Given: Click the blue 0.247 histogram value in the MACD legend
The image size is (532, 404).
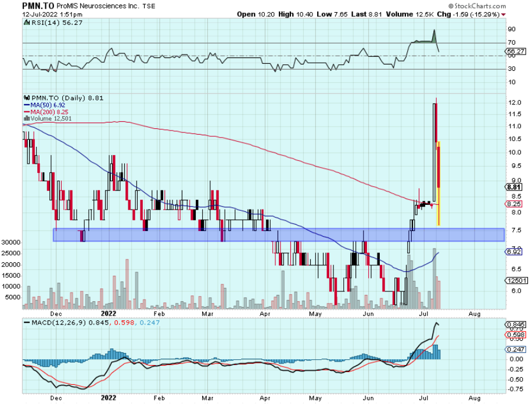Looking at the screenshot, I should coord(150,323).
